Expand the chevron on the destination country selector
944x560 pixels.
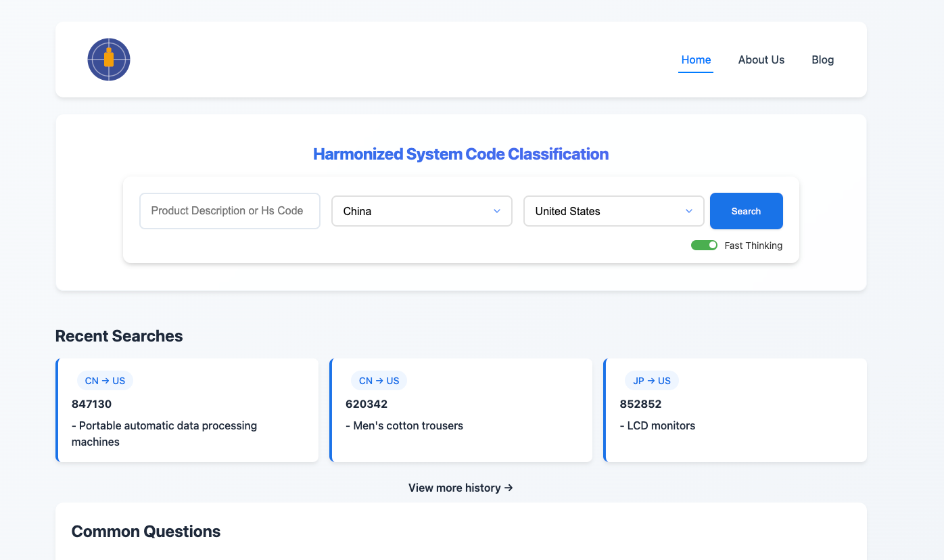tap(689, 211)
